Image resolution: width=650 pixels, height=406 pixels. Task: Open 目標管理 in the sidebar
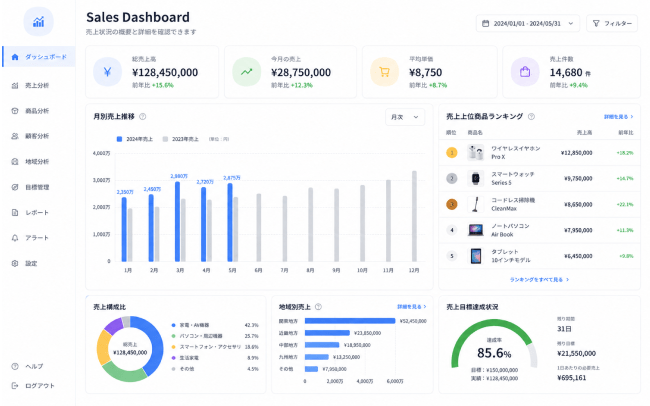click(x=39, y=187)
